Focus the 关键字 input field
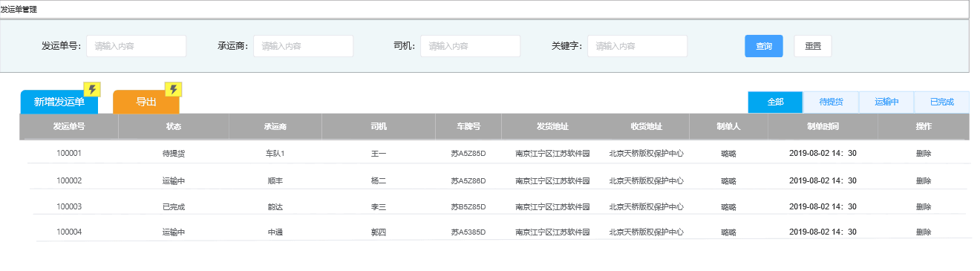980x271 pixels. click(638, 46)
